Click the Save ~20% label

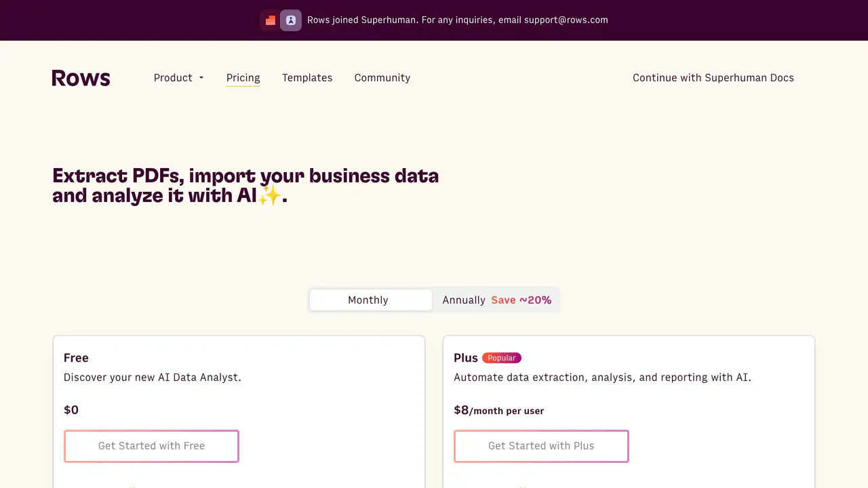[x=521, y=300]
